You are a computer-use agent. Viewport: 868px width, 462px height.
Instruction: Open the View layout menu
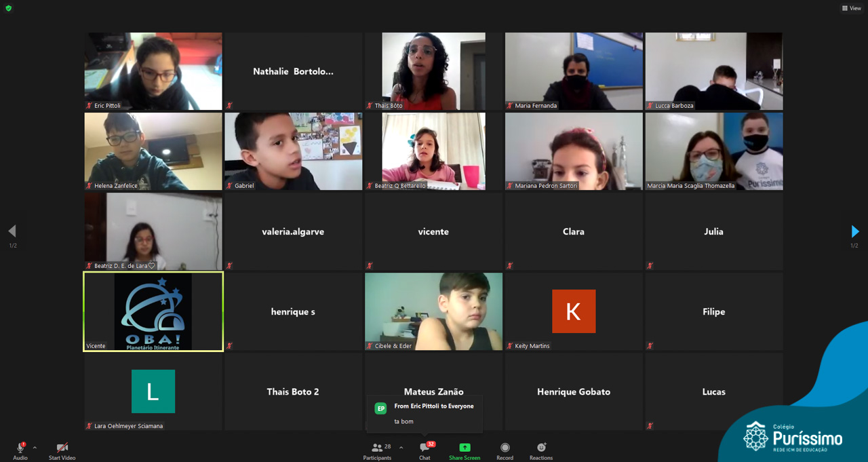point(852,8)
